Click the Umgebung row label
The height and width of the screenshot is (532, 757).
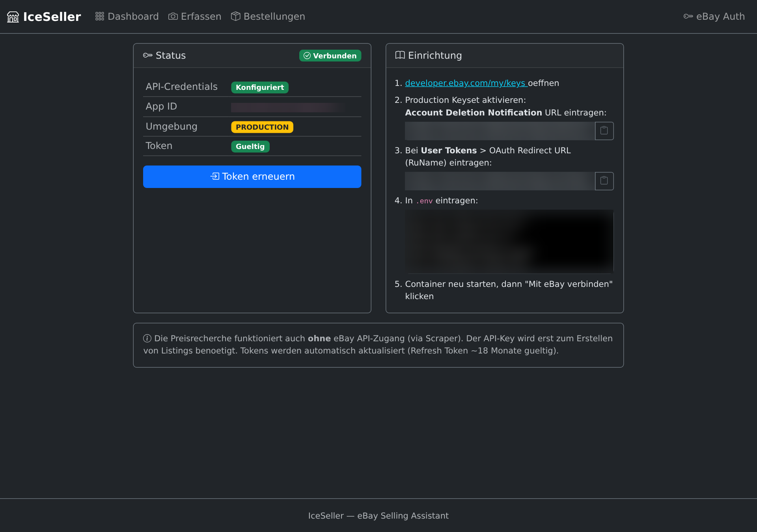coord(172,126)
